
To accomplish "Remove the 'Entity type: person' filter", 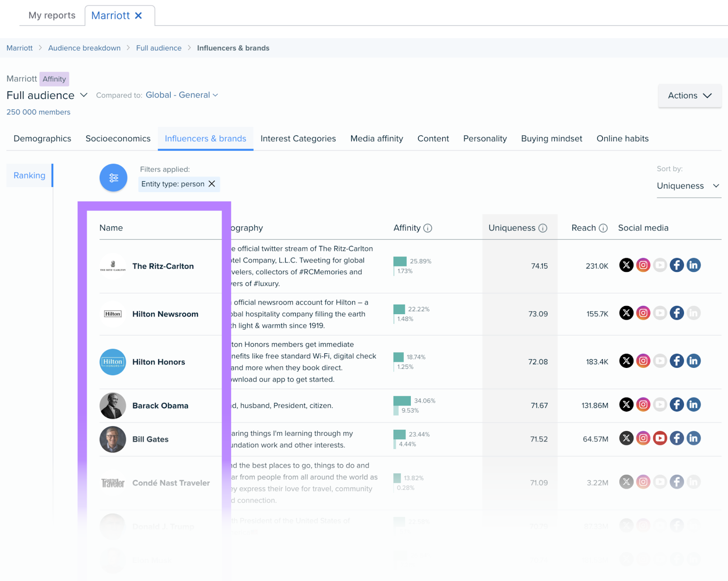I will click(212, 184).
